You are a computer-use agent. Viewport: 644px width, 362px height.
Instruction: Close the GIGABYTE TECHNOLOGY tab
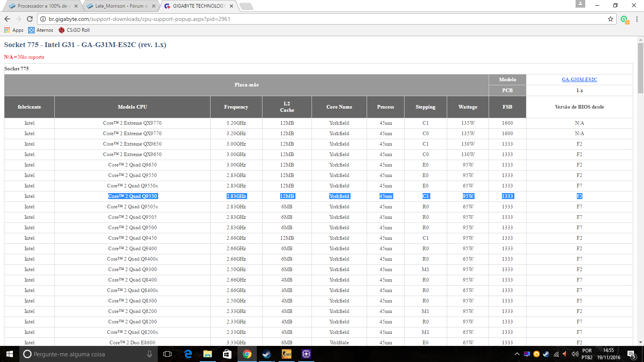[x=231, y=6]
